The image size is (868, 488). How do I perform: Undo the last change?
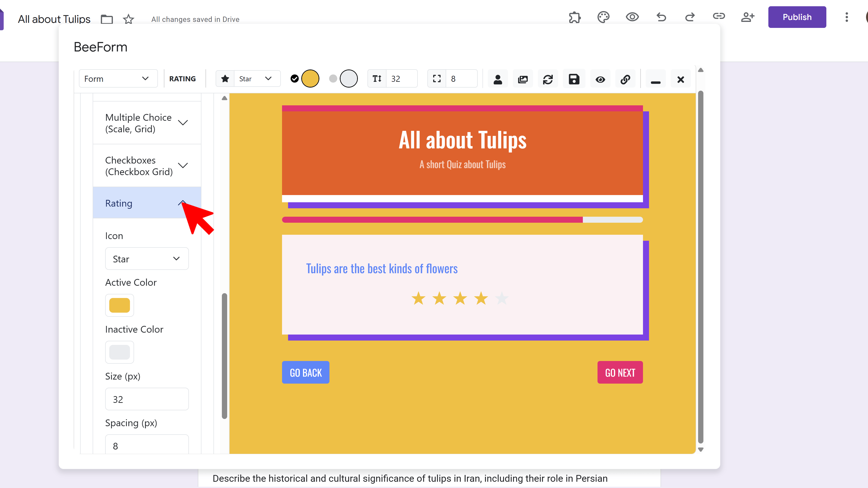[x=661, y=17]
